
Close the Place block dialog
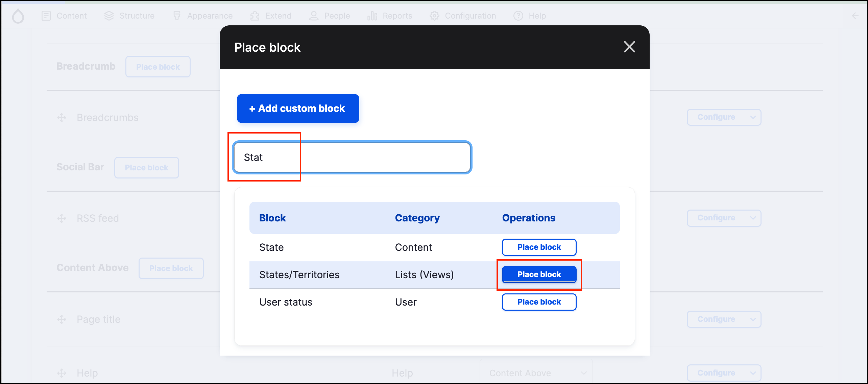point(629,47)
